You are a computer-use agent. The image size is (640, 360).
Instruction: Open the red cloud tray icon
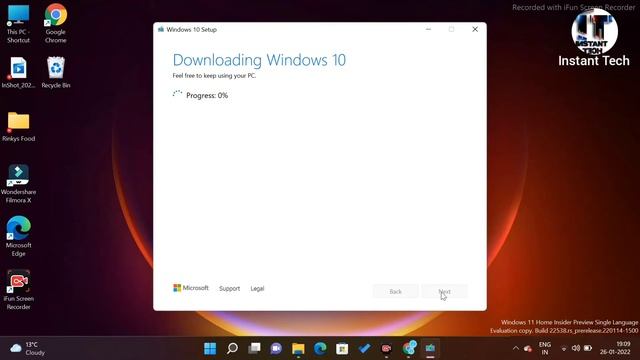pos(528,348)
